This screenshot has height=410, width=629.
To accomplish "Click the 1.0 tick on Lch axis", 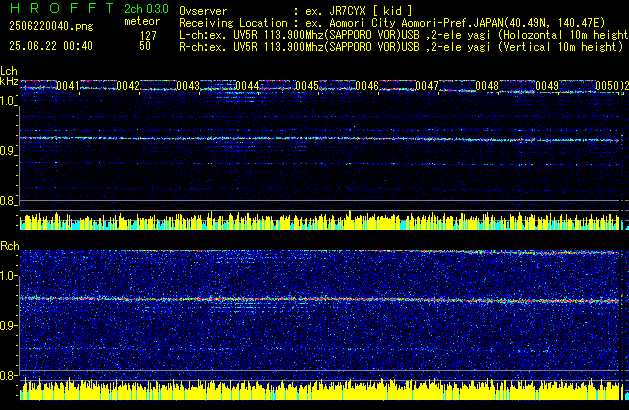I will (8, 101).
